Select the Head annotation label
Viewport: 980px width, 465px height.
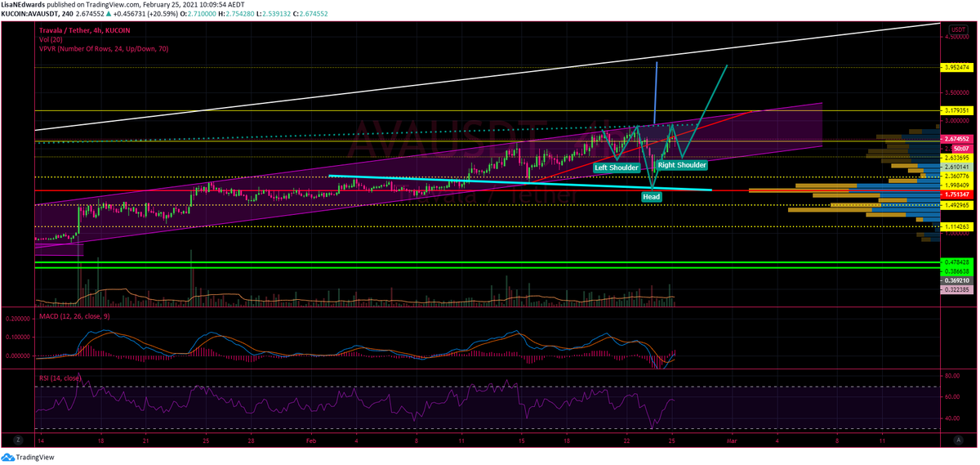pos(651,197)
